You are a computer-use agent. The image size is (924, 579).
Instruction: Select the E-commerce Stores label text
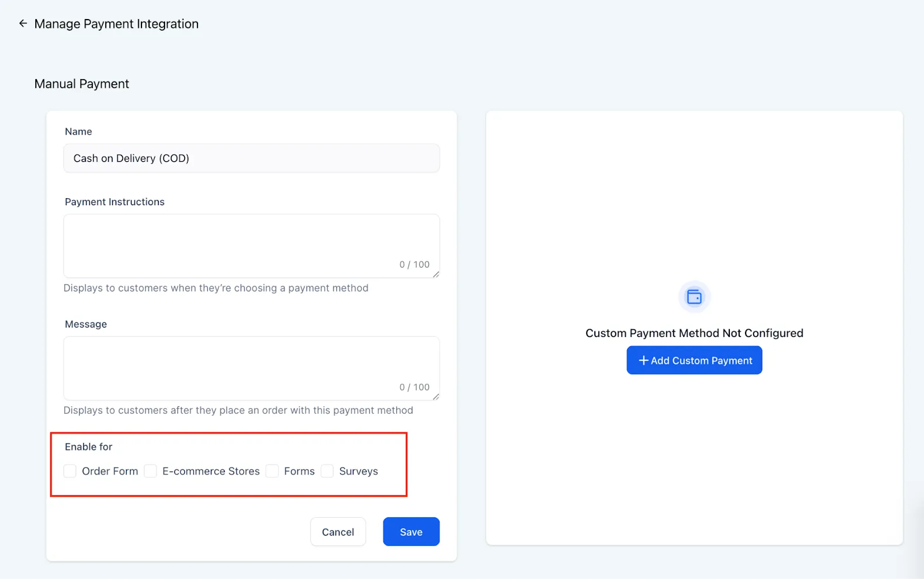tap(211, 471)
